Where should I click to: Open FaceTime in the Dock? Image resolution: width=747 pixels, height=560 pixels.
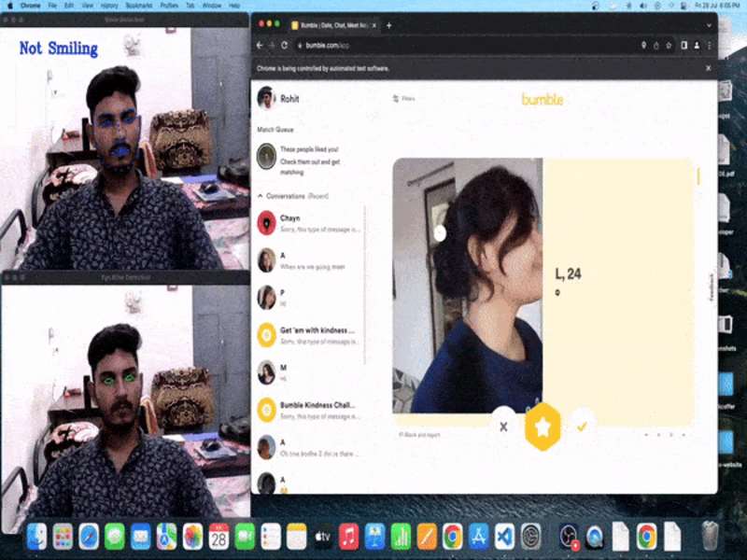tap(245, 536)
